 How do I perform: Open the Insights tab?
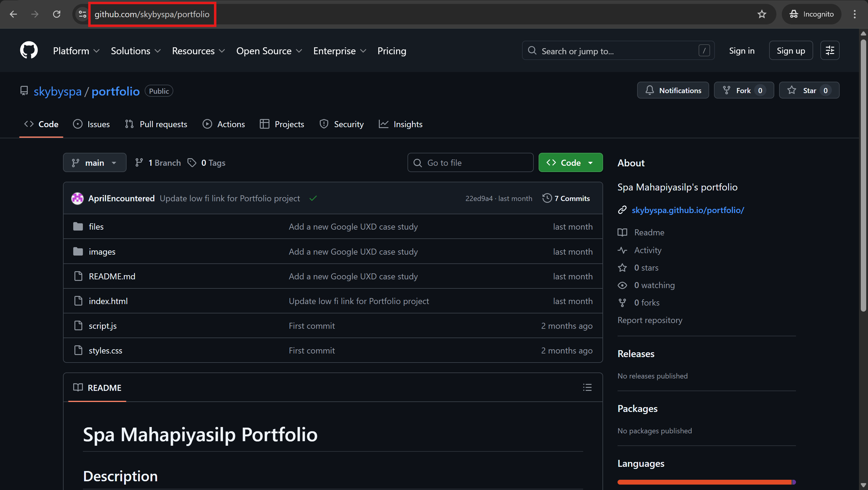(x=400, y=124)
